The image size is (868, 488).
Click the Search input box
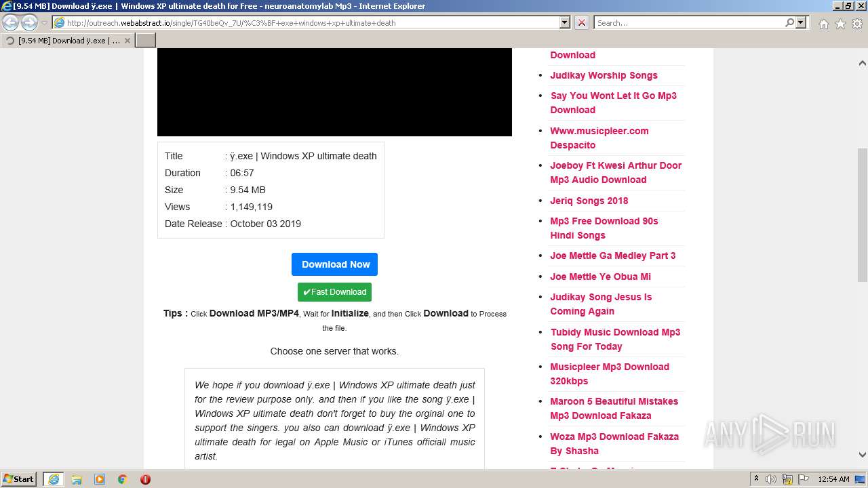coord(689,22)
